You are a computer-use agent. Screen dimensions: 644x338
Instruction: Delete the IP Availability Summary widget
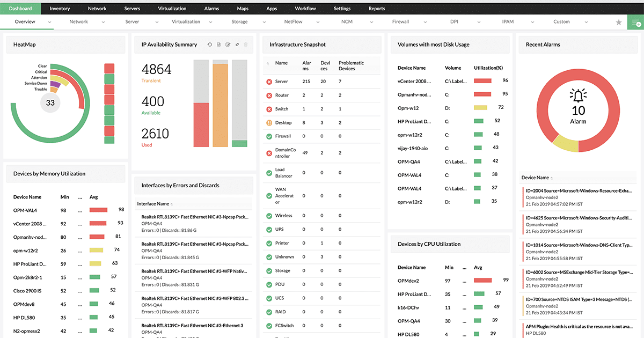[246, 45]
